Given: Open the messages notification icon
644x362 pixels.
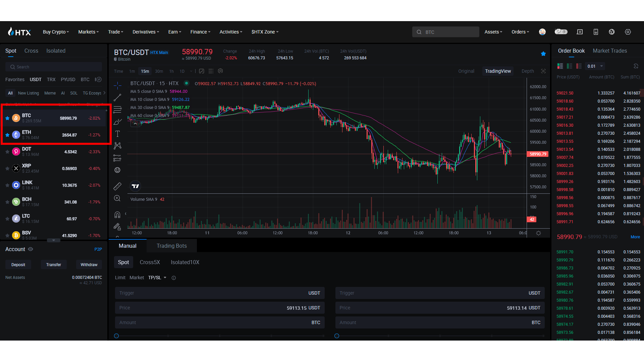Looking at the screenshot, I should (580, 32).
